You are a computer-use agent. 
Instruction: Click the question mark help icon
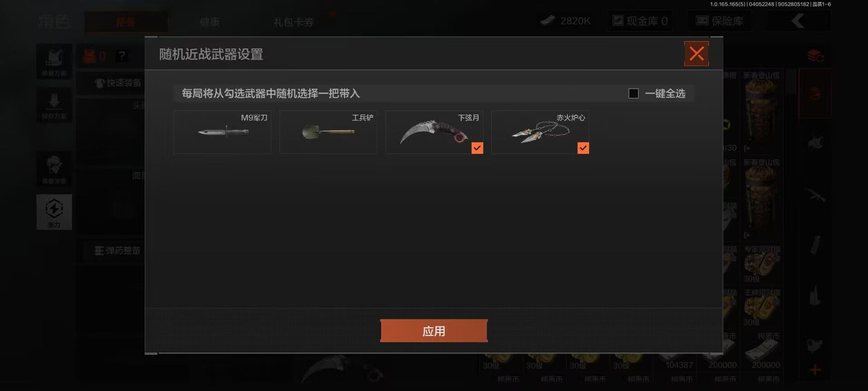122,56
